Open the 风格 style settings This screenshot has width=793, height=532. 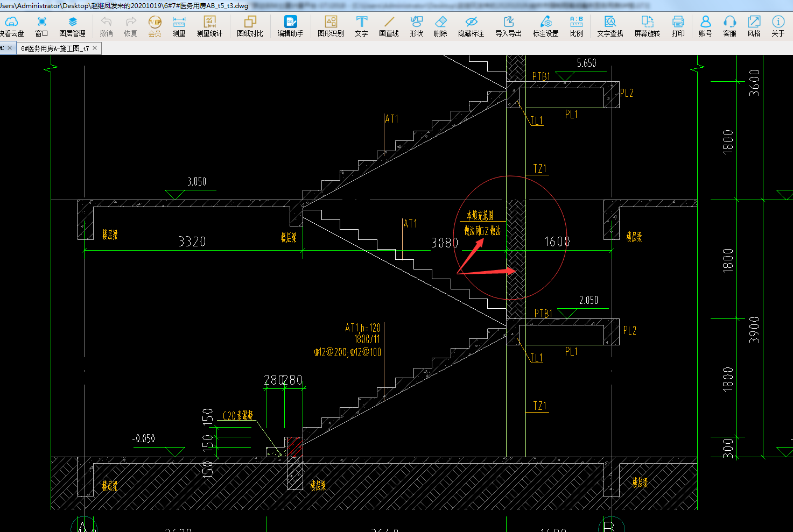pyautogui.click(x=754, y=26)
